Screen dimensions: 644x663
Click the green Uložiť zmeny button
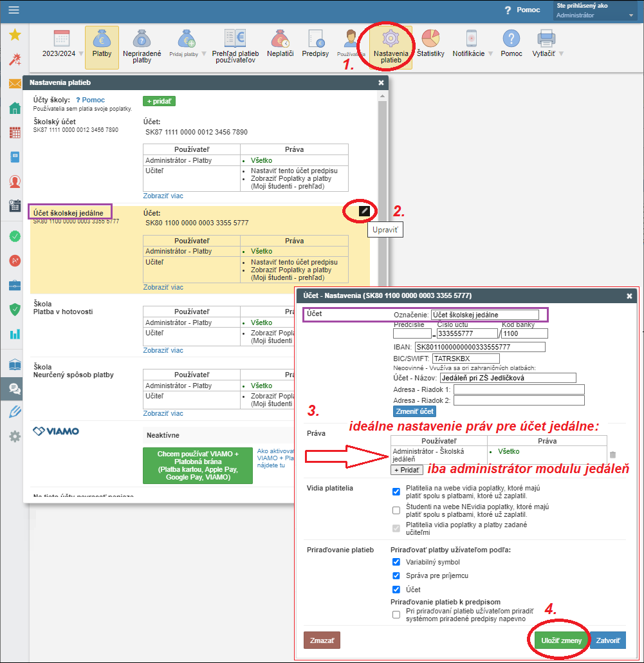[561, 640]
